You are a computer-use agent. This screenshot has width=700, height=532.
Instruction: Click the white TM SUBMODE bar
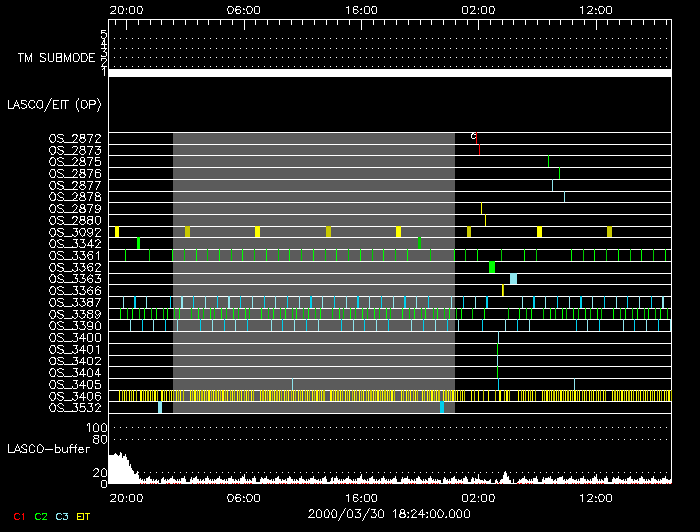pyautogui.click(x=389, y=73)
